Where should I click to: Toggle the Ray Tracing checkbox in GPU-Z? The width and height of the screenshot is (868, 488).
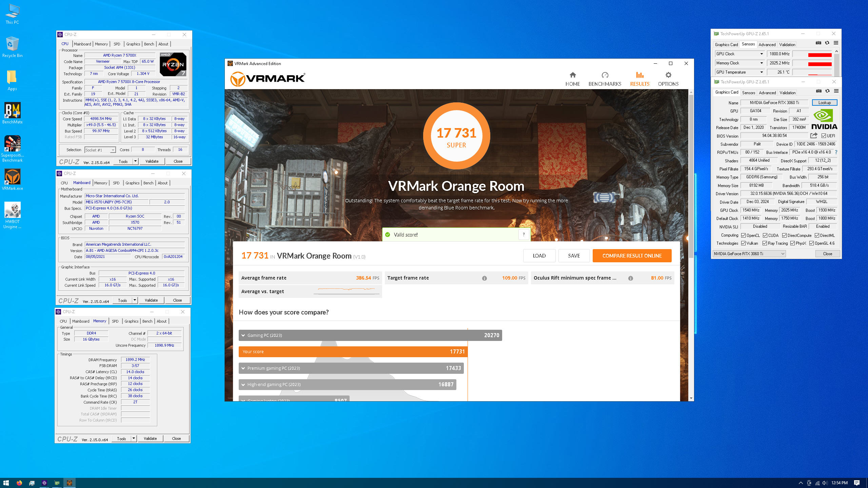coord(765,243)
